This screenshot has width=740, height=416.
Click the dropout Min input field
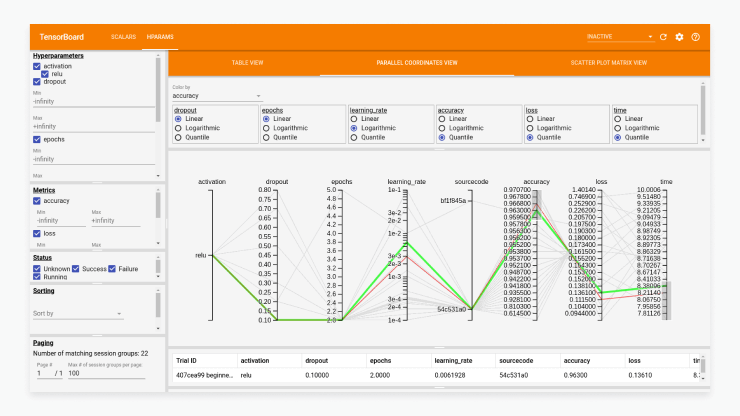click(x=93, y=102)
